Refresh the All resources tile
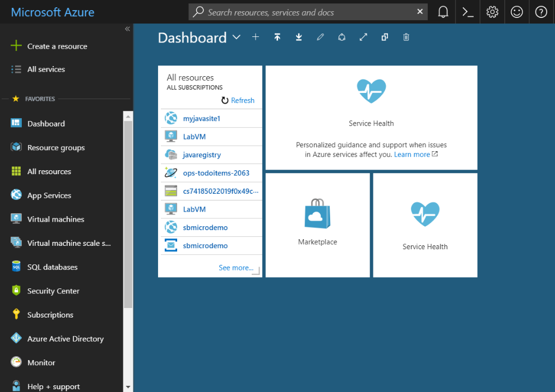 tap(238, 100)
